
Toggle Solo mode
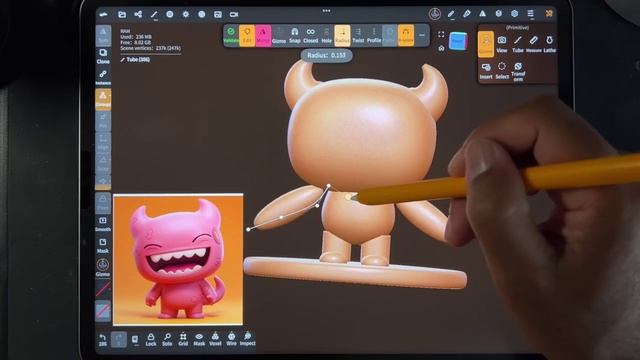coord(167,339)
